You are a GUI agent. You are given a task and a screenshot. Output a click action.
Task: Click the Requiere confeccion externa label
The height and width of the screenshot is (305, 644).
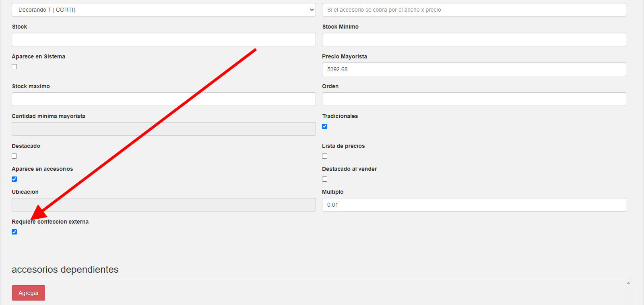point(50,222)
